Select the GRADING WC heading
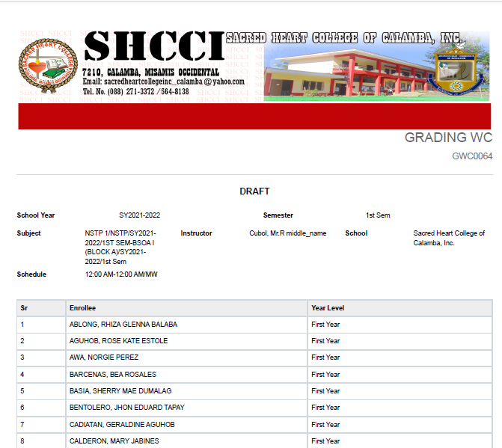This screenshot has height=448, width=502. [447, 138]
